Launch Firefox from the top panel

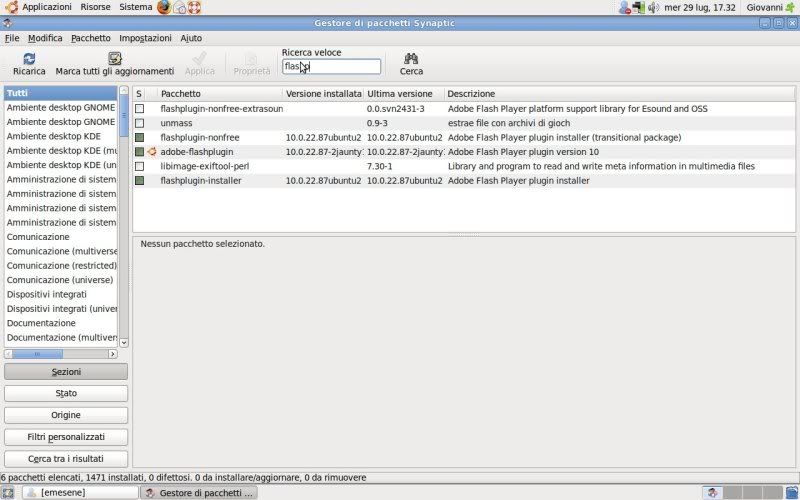click(164, 7)
